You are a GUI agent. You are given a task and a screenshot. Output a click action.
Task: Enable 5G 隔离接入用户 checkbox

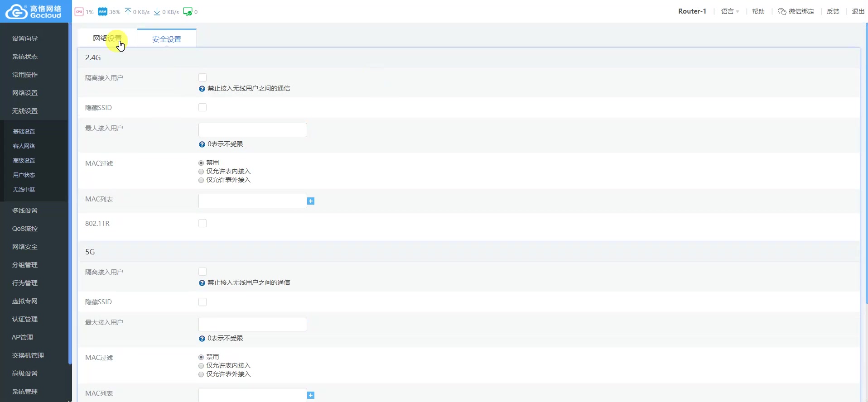coord(203,272)
